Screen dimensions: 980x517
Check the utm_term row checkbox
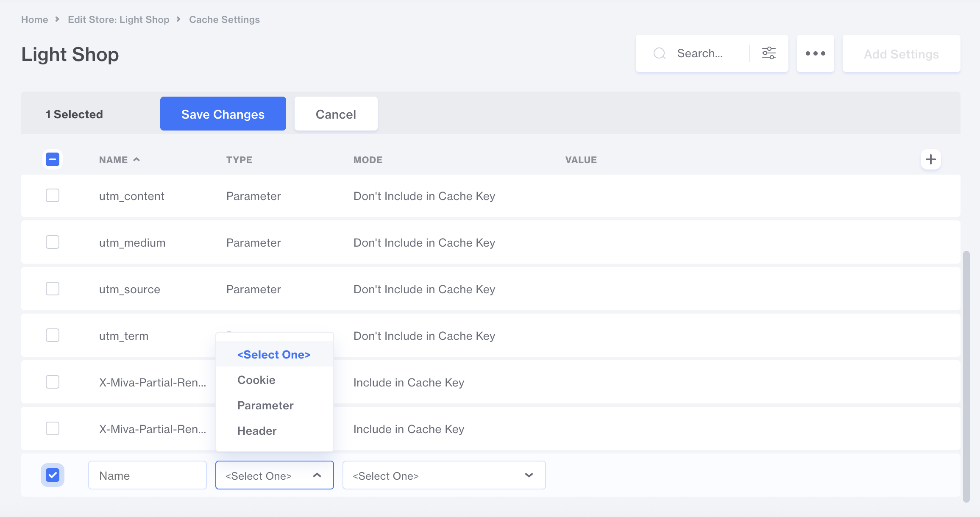click(53, 335)
